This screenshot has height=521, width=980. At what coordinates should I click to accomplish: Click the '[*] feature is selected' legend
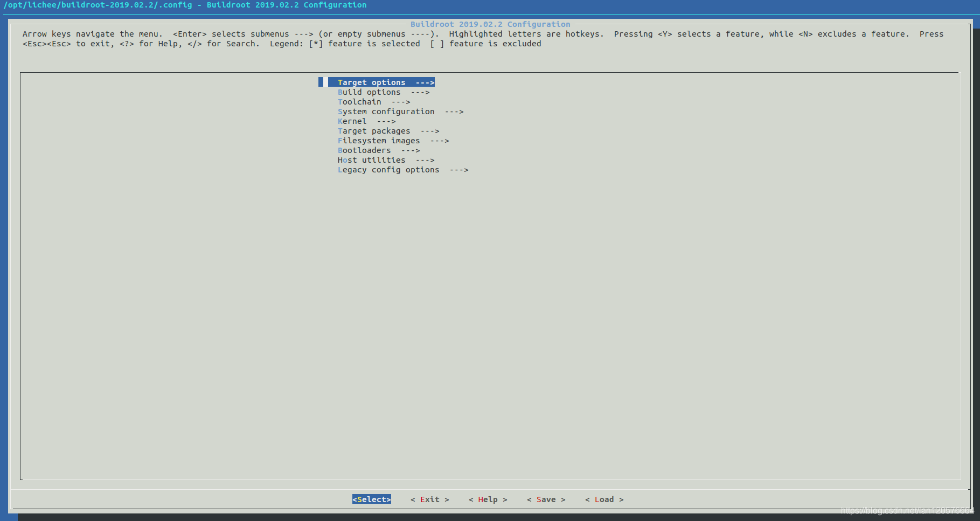point(364,44)
